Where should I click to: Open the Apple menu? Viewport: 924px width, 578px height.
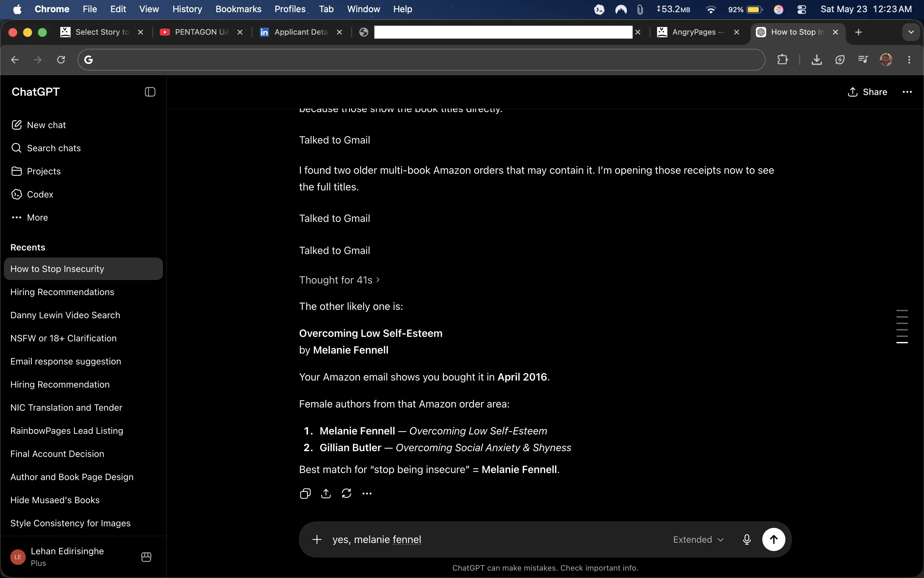click(17, 9)
